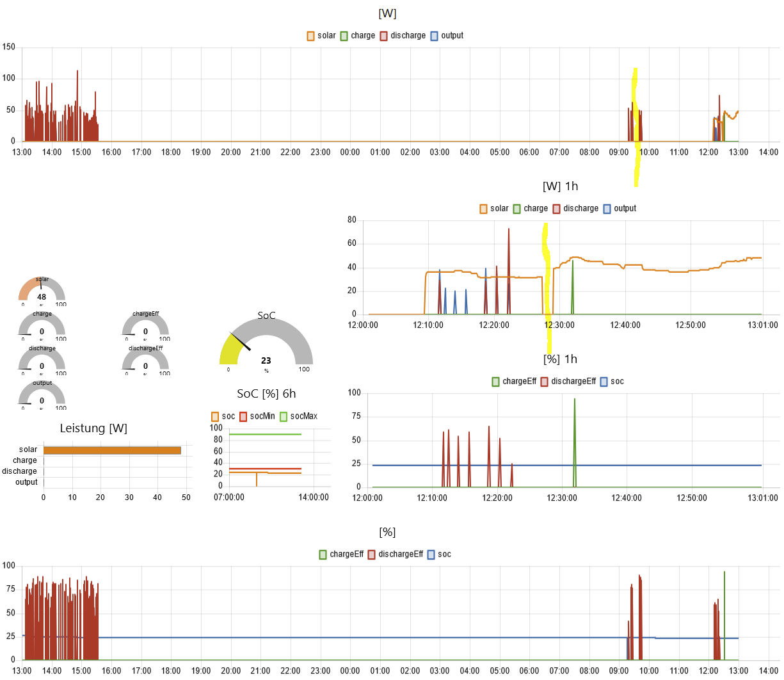
Task: Click the "[%]" title of bottom chart
Action: (x=387, y=532)
